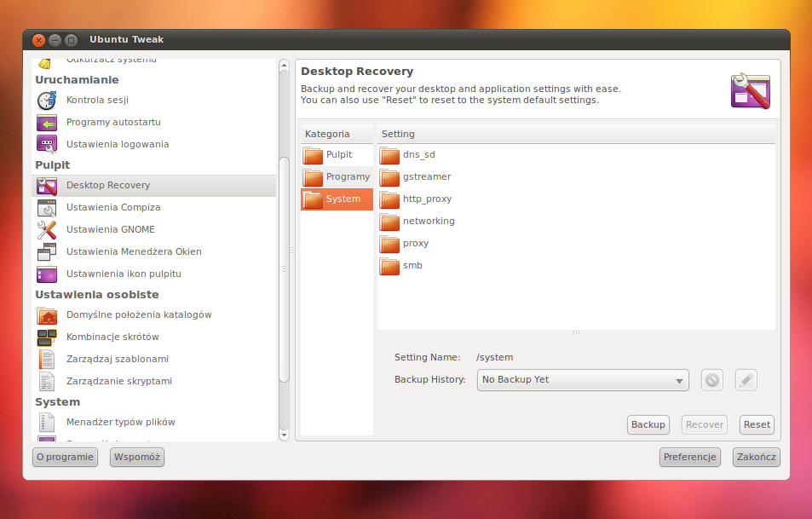This screenshot has width=812, height=519.
Task: Click the Ustawienia GNOME tools icon
Action: click(x=47, y=230)
